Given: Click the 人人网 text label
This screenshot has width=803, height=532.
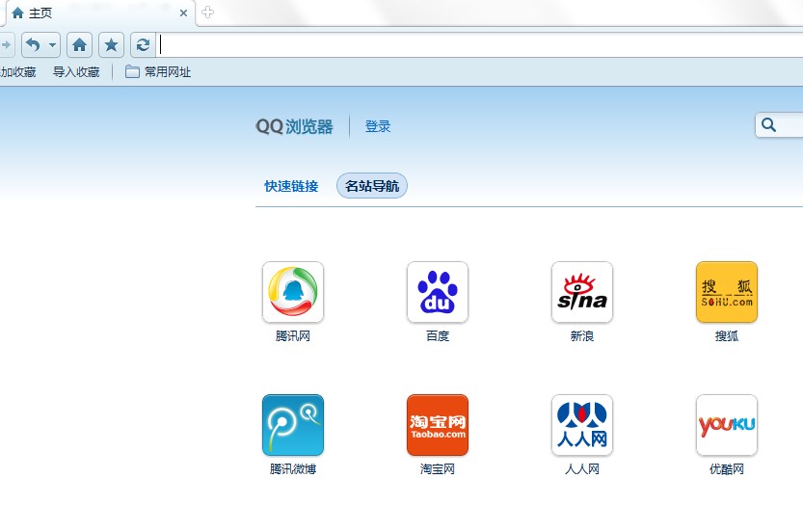Looking at the screenshot, I should pos(582,469).
